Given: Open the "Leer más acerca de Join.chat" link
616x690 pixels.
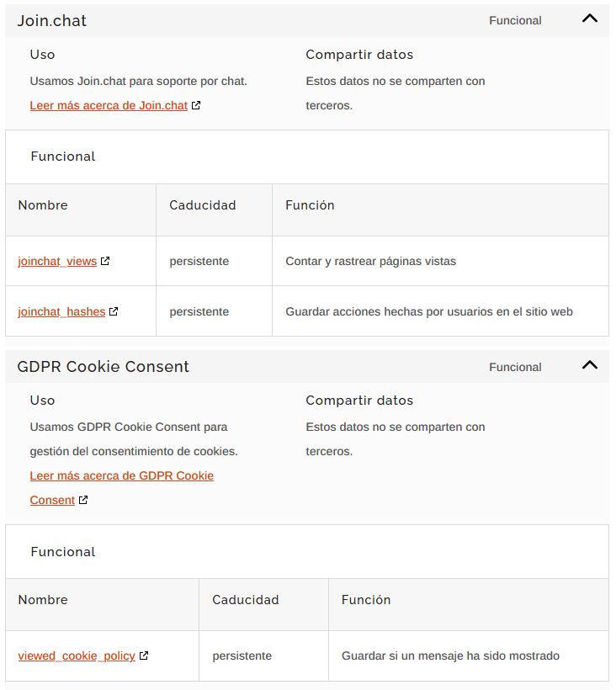Looking at the screenshot, I should click(x=109, y=106).
